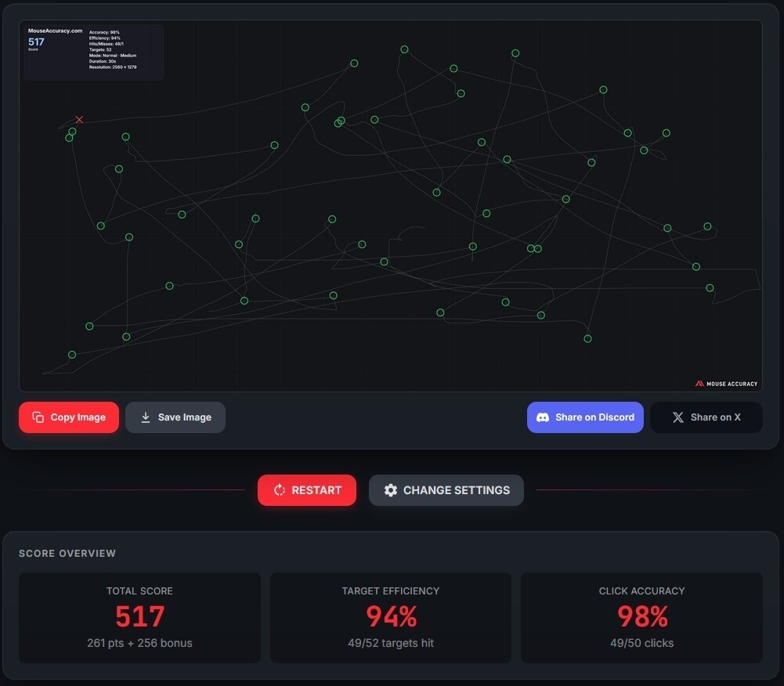
Task: Share your score on X
Action: click(x=706, y=417)
